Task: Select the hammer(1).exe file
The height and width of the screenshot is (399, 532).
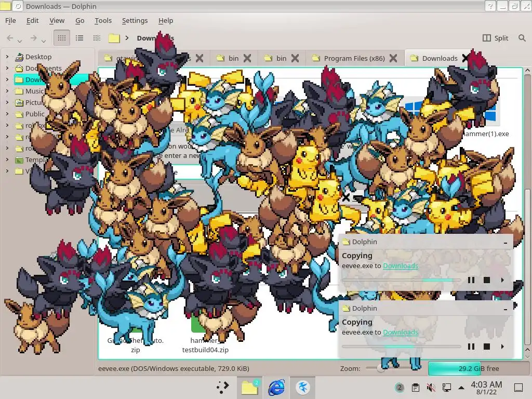Action: pos(486,134)
